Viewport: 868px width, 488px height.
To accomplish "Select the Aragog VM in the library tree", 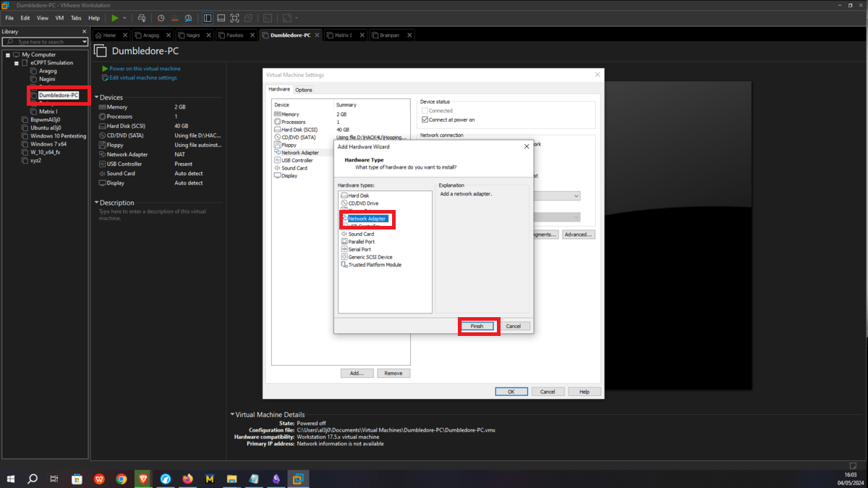I will click(48, 71).
